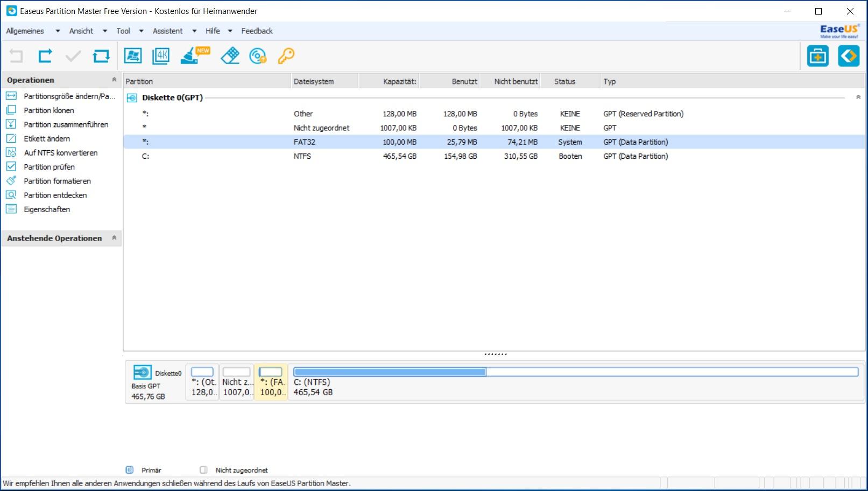This screenshot has height=491, width=868.
Task: Click the C: (NTFS) usage bar in the disk map
Action: [576, 371]
